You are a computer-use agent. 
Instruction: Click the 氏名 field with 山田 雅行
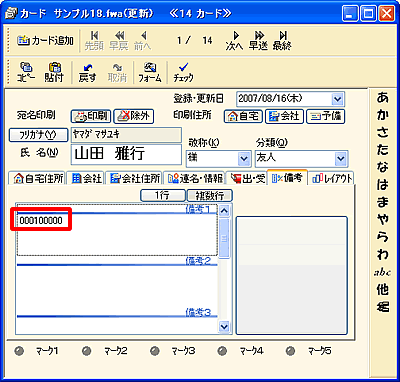(x=126, y=154)
